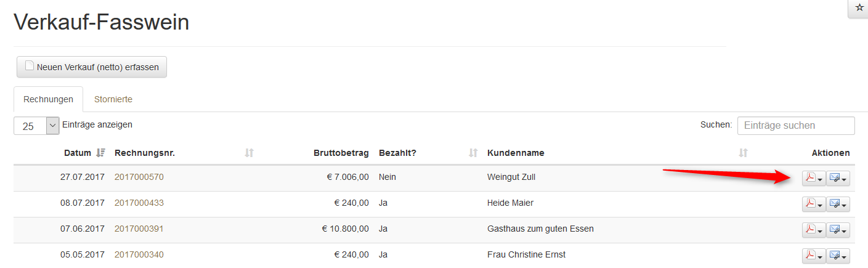
Task: Click the bookmark star icon
Action: [x=859, y=7]
